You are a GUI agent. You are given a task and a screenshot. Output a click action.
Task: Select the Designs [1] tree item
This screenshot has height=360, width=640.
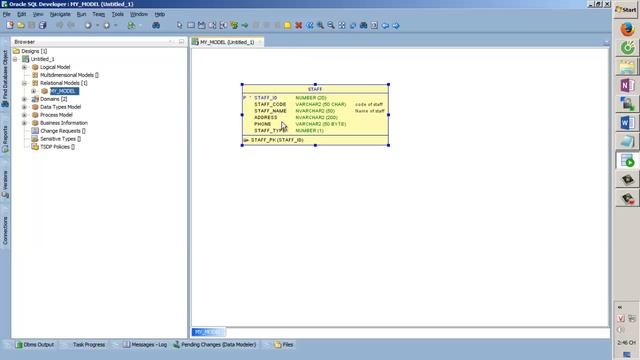tap(34, 51)
